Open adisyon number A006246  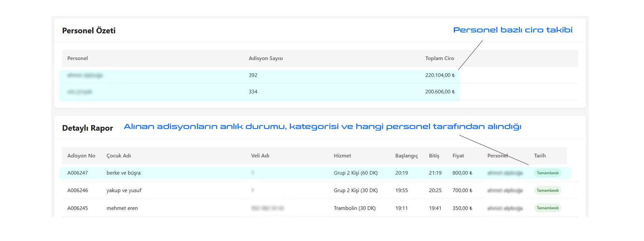click(78, 190)
